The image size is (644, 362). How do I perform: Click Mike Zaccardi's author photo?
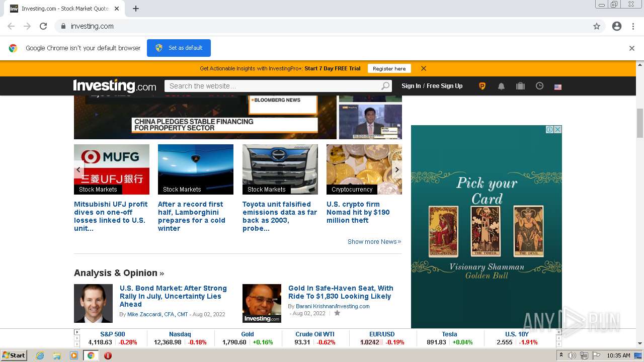tap(93, 303)
